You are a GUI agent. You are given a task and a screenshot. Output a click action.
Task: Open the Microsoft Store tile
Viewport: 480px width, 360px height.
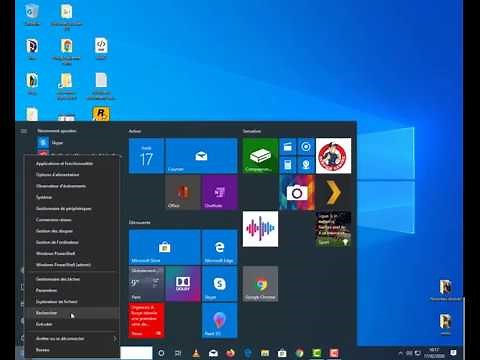pos(164,247)
